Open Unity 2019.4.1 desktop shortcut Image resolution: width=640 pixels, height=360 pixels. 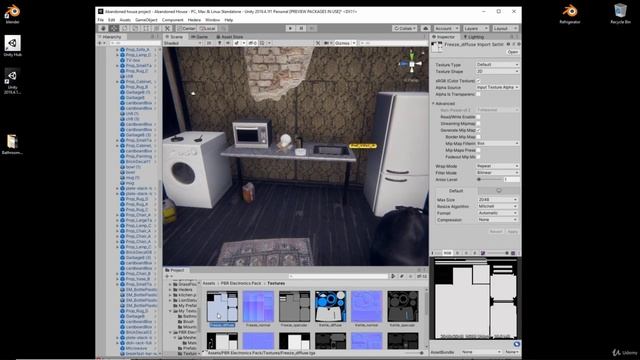13,81
